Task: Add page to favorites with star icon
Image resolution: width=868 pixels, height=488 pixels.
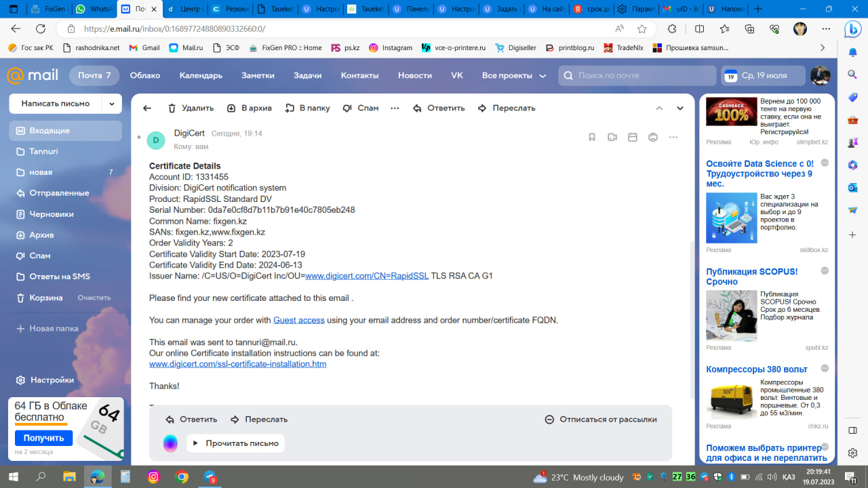Action: [642, 29]
